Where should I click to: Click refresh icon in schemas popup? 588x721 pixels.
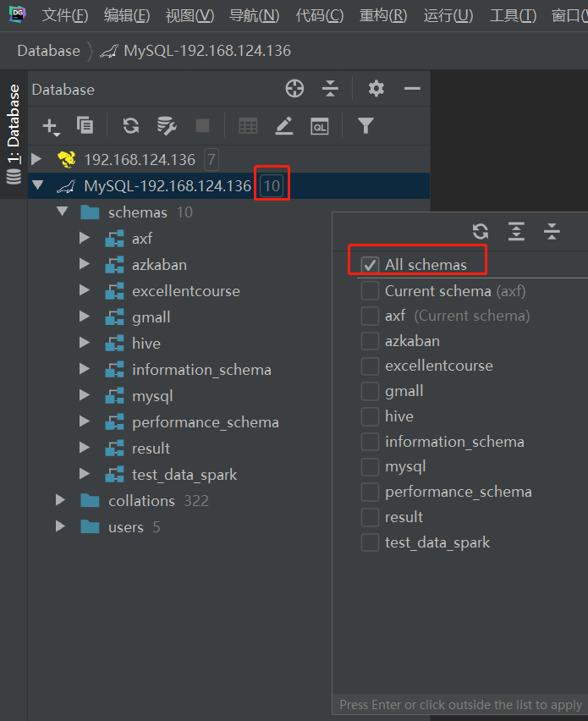coord(481,231)
